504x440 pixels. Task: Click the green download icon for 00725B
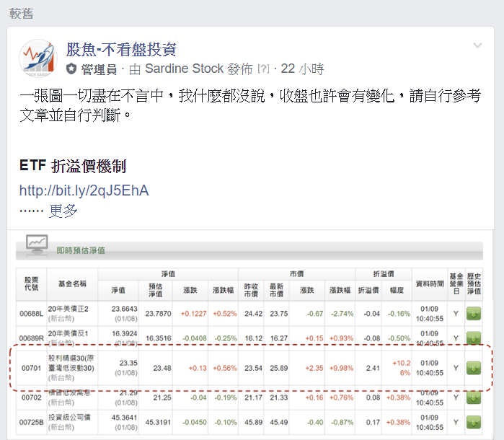pyautogui.click(x=474, y=422)
